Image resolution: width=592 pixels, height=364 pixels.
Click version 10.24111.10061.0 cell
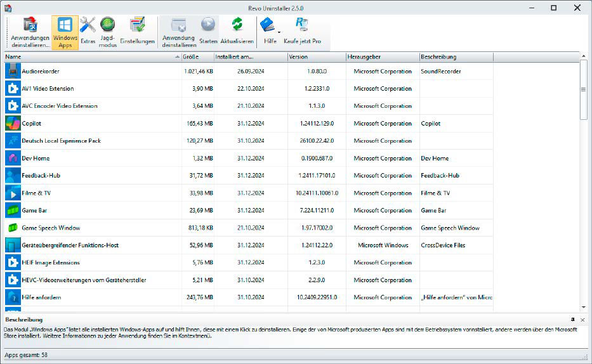pyautogui.click(x=317, y=193)
